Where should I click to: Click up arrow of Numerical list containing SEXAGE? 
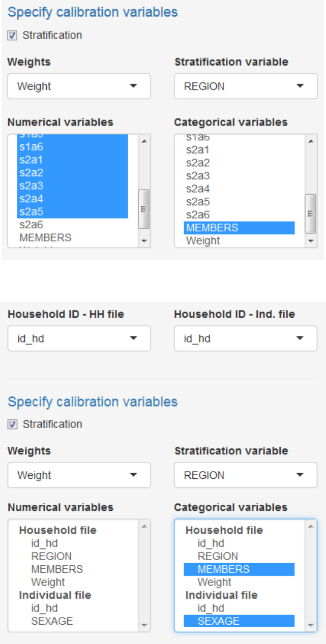[144, 526]
